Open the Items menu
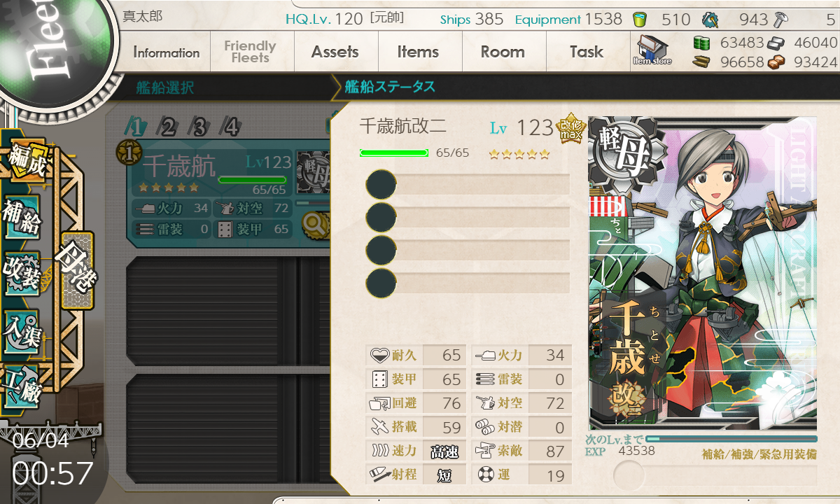Viewport: 840px width, 504px height. point(418,52)
